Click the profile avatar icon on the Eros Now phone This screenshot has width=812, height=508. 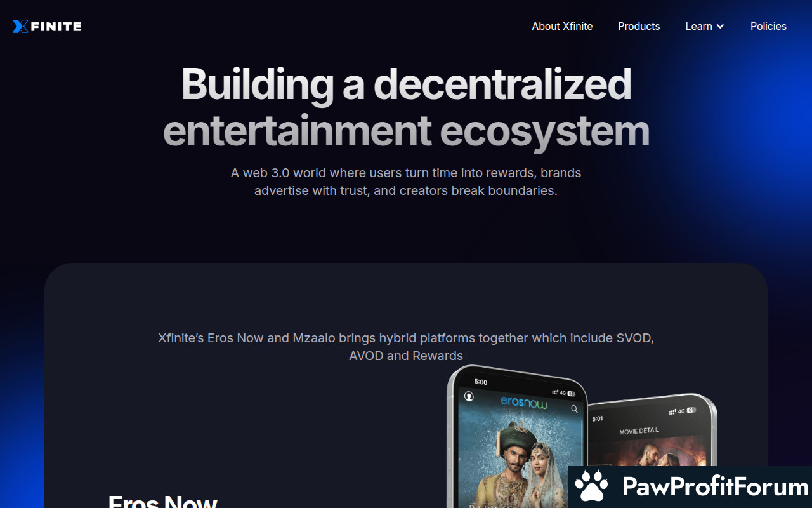point(469,396)
